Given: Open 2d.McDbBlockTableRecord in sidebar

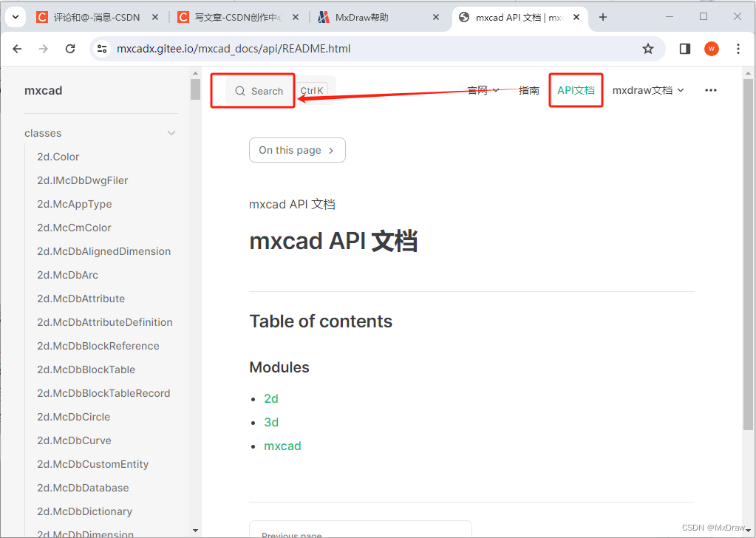Looking at the screenshot, I should coord(103,393).
